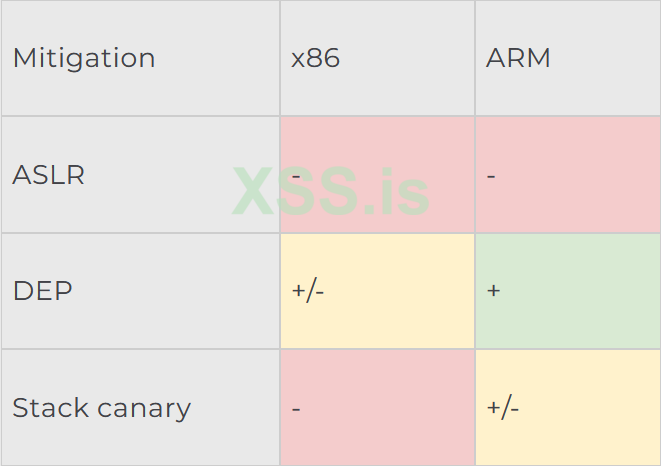661x466 pixels.
Task: Click the DEP row label
Action: [x=42, y=291]
